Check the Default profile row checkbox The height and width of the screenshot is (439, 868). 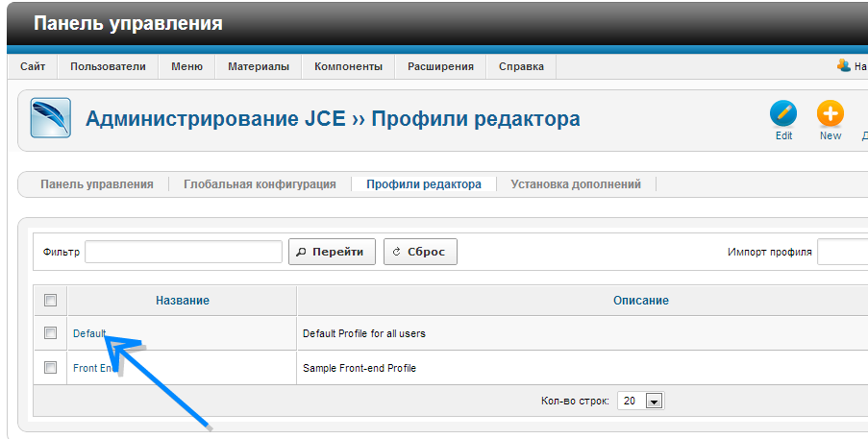[x=51, y=333]
